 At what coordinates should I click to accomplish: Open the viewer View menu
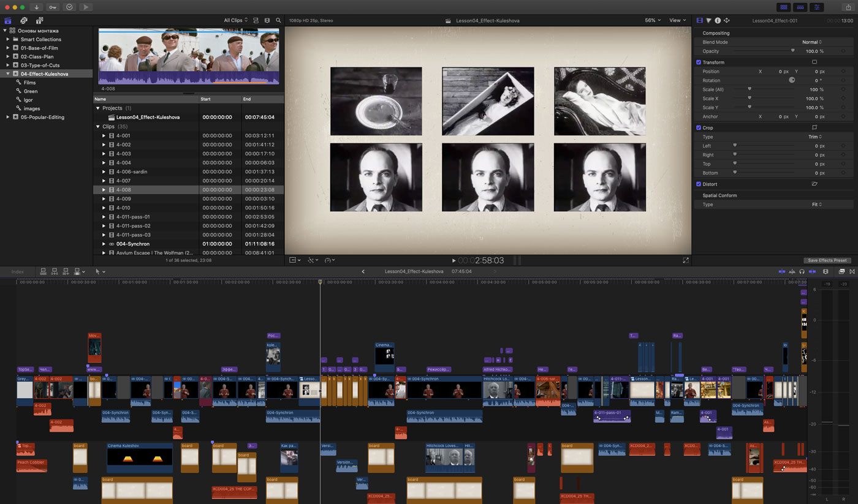(677, 20)
